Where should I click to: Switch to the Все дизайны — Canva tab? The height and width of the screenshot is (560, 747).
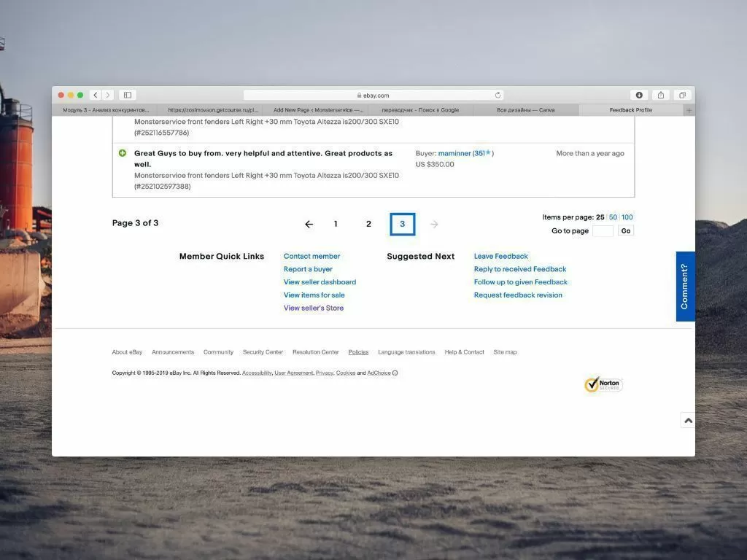pos(525,110)
